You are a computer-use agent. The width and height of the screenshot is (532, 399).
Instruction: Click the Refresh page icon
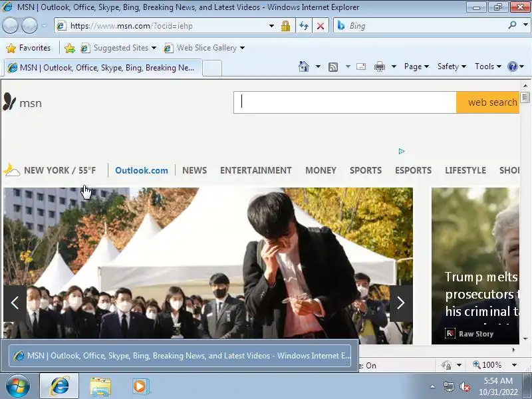pyautogui.click(x=304, y=26)
